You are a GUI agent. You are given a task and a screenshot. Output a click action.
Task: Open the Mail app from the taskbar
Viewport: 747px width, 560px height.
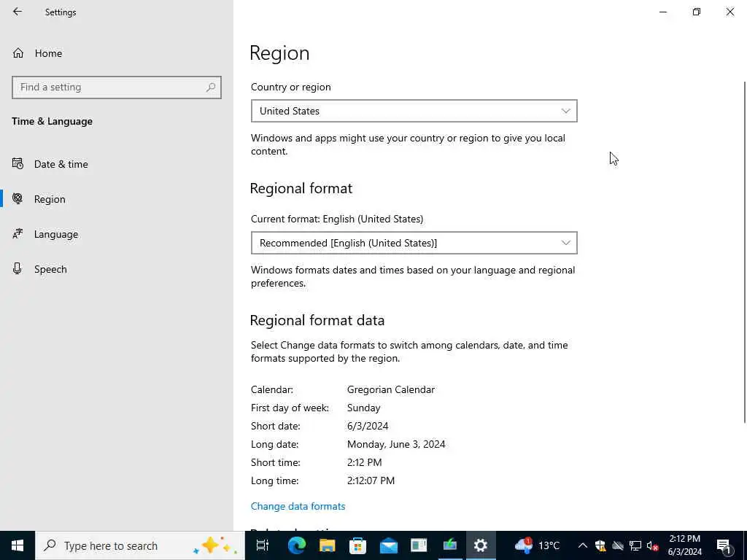click(389, 545)
